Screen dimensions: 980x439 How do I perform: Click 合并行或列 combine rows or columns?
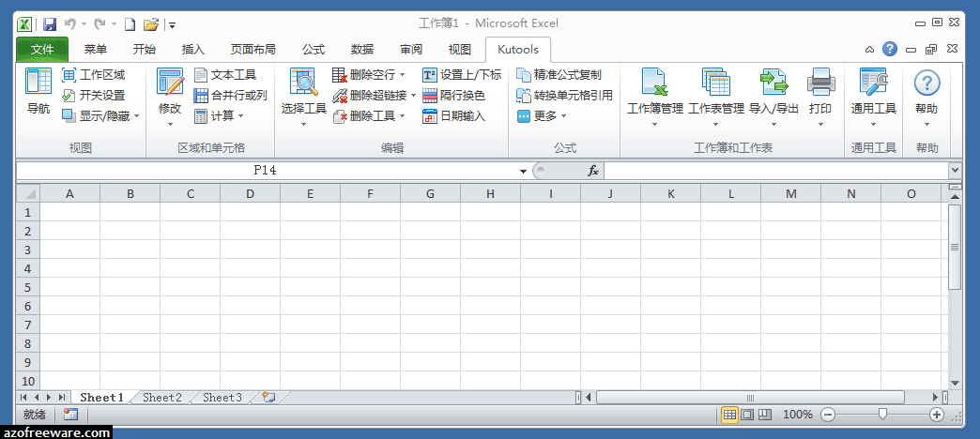[230, 96]
